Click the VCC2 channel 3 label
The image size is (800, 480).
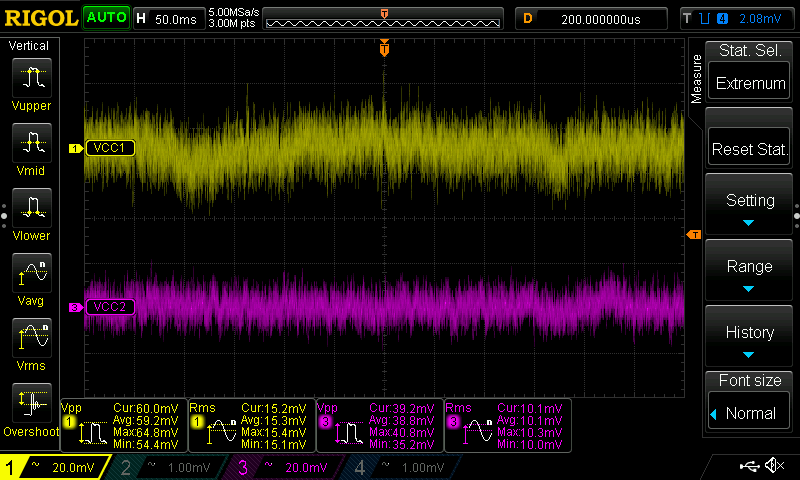pos(110,307)
